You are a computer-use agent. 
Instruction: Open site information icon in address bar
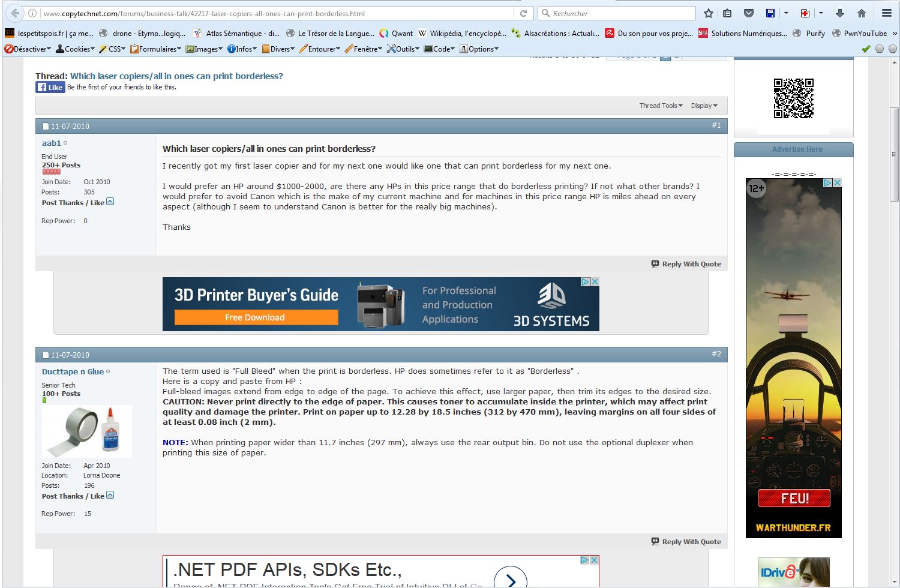(32, 13)
